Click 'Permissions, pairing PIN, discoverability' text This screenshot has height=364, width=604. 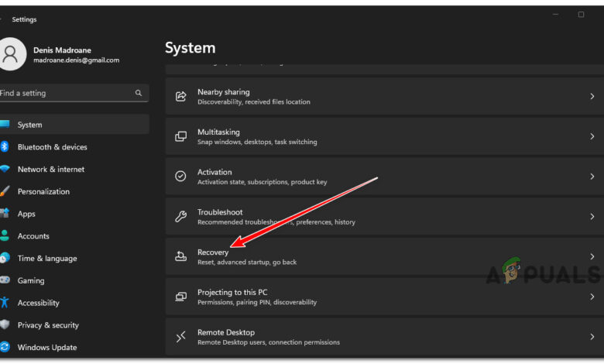tap(257, 302)
